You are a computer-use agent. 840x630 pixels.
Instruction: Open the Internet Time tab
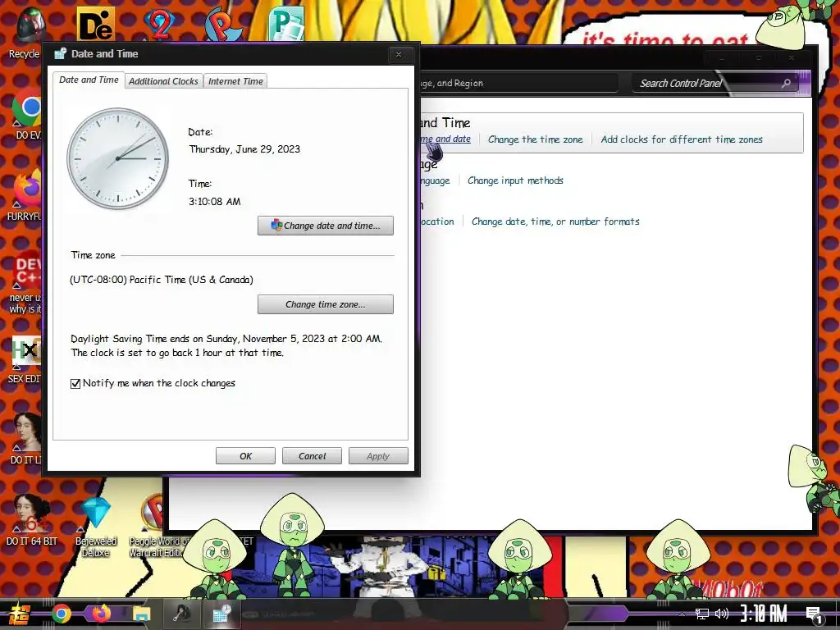[x=235, y=81]
